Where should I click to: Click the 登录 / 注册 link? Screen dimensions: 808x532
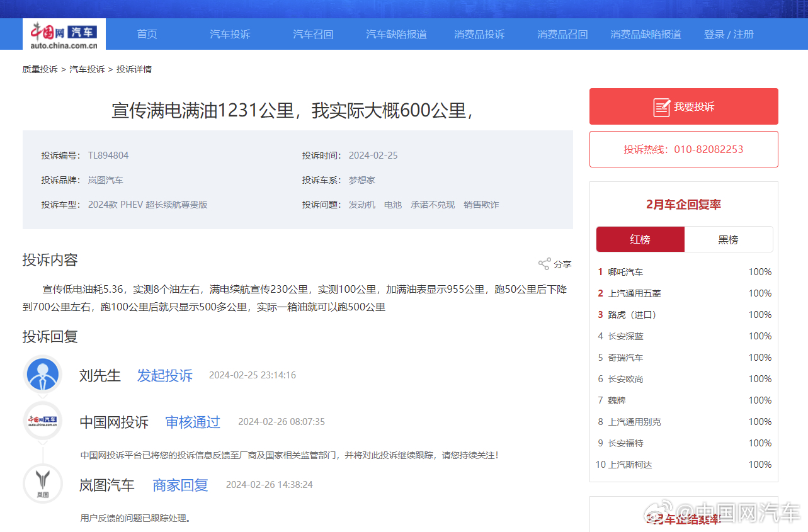pos(729,34)
